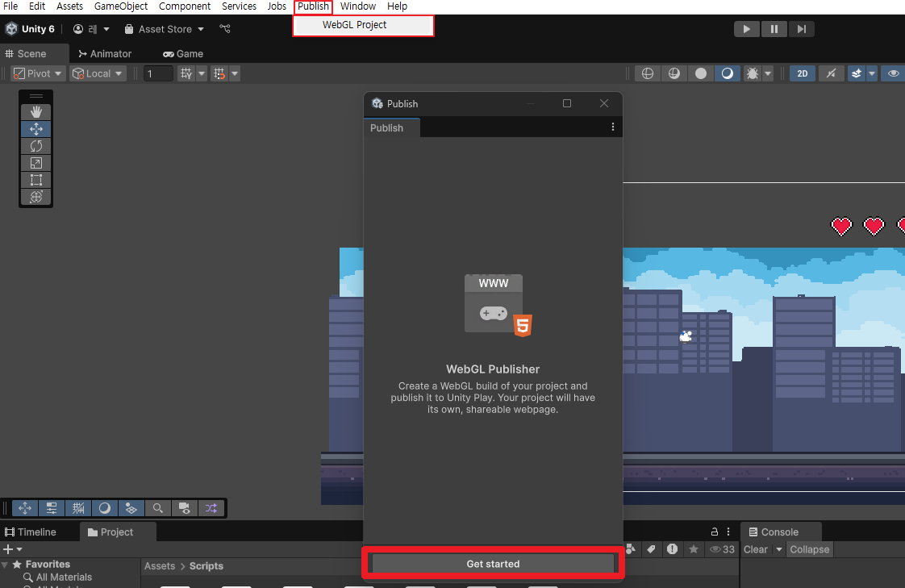Switch to the Animator tab
This screenshot has height=588, width=905.
click(x=105, y=54)
